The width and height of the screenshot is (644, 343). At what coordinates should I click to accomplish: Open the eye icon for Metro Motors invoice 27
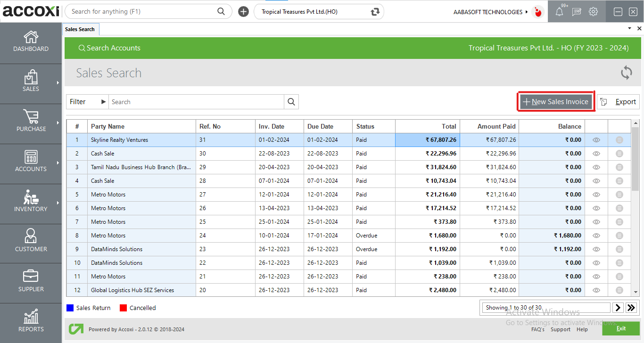click(x=596, y=194)
